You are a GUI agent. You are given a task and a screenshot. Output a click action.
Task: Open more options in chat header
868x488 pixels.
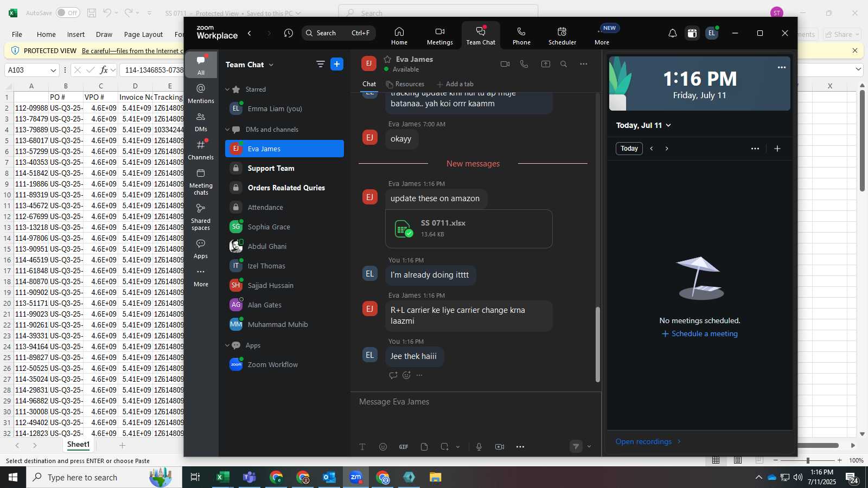pos(584,64)
